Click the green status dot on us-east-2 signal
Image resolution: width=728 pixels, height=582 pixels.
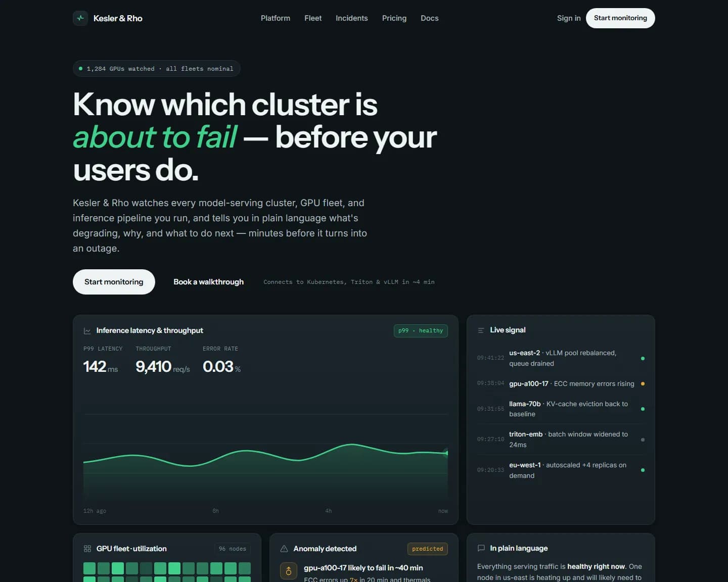pyautogui.click(x=643, y=358)
